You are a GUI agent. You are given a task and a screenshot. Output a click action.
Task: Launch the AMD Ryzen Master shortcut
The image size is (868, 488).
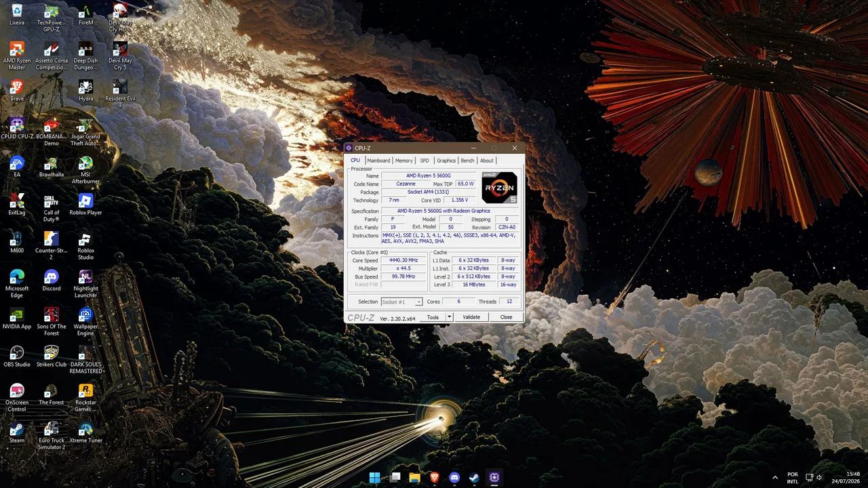coord(17,56)
